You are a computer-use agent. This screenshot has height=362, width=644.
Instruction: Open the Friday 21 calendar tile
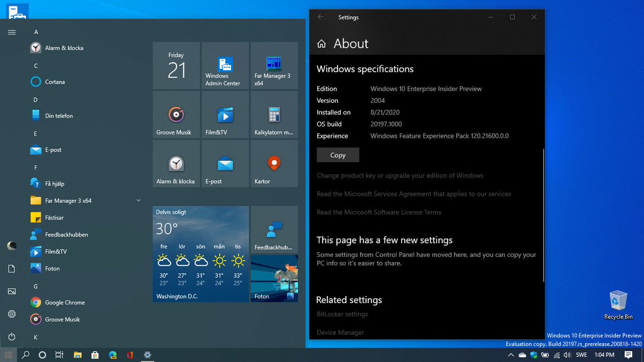pyautogui.click(x=176, y=65)
